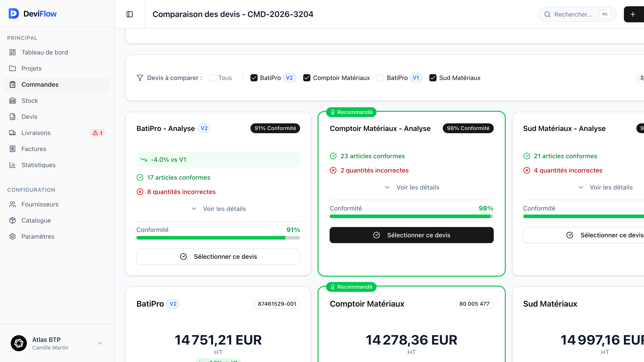Click the red cross beside 4 quantités incorrectes

[527, 170]
